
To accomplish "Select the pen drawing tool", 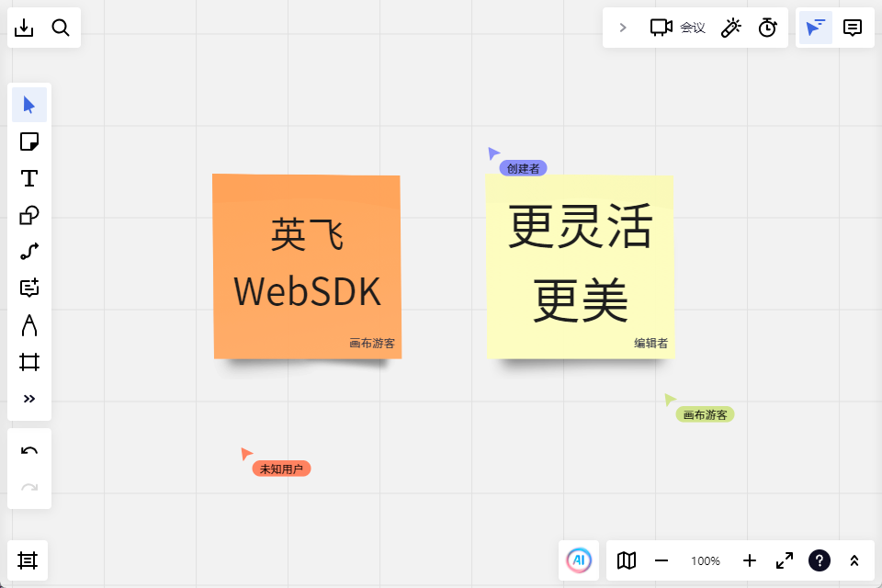I will coord(29,325).
